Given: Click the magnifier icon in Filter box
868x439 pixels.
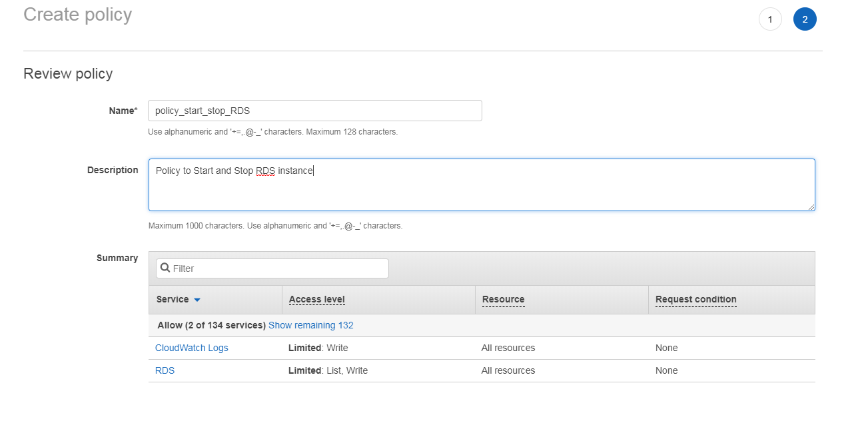Looking at the screenshot, I should [165, 268].
